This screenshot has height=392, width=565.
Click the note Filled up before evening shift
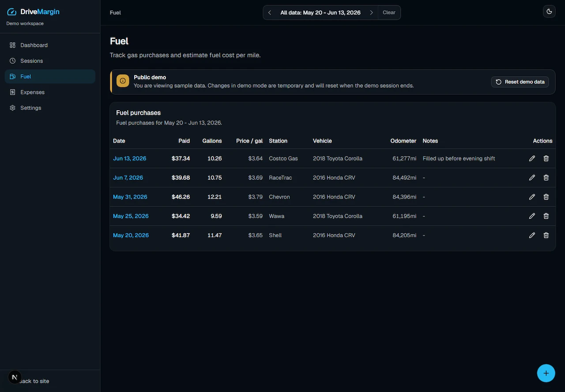(x=459, y=158)
